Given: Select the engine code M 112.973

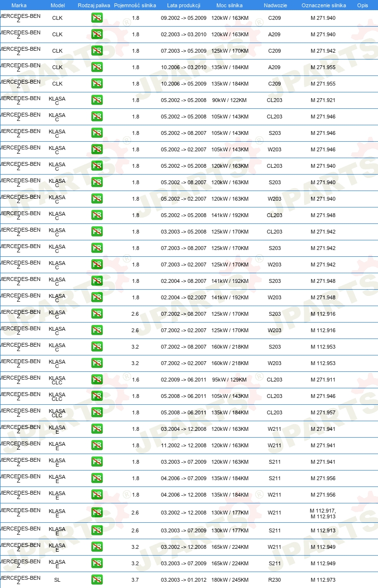Looking at the screenshot, I should (x=323, y=580).
